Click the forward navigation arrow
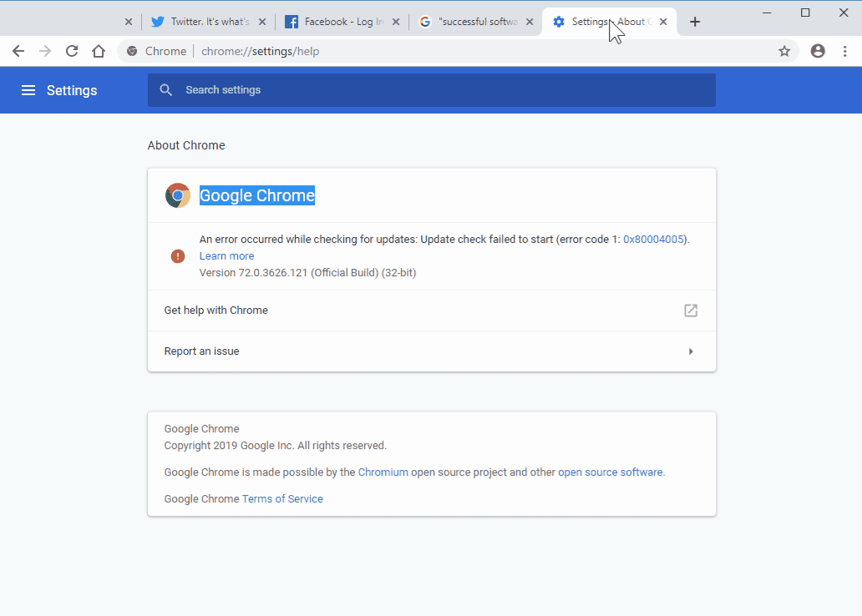This screenshot has width=862, height=616. click(x=45, y=51)
